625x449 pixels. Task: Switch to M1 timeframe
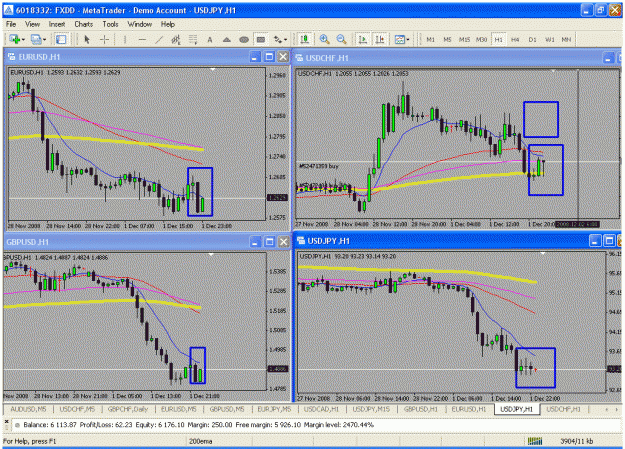coord(430,39)
